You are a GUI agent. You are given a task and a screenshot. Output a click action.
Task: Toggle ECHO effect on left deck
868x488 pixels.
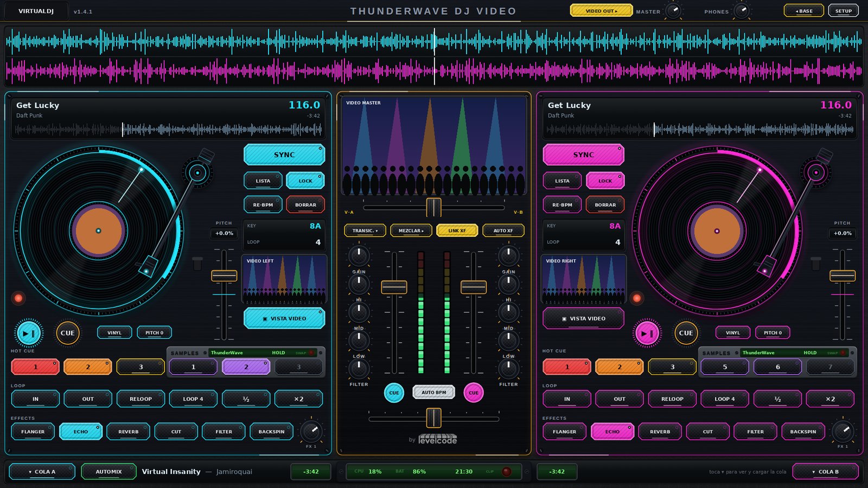point(81,432)
